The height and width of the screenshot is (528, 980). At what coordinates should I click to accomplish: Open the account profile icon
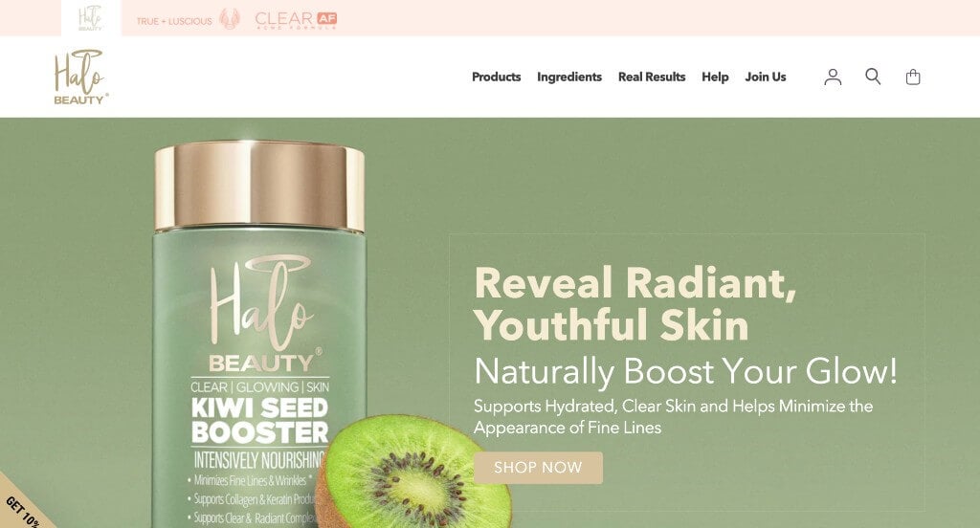833,77
